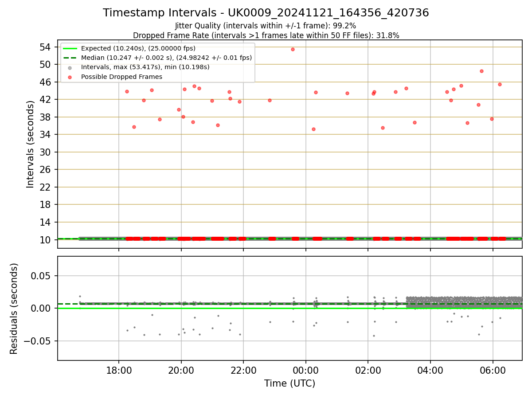Click the solid green line sample in legend

pyautogui.click(x=70, y=48)
